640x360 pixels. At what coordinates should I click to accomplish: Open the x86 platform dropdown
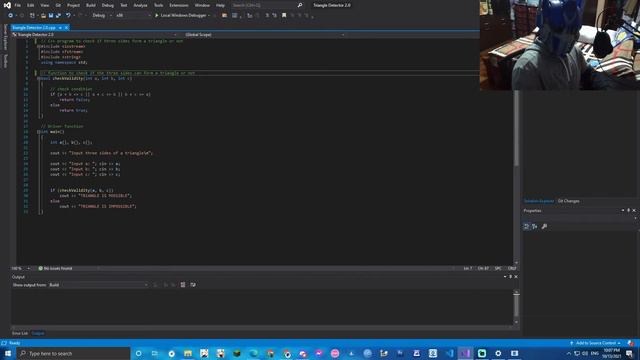(133, 16)
